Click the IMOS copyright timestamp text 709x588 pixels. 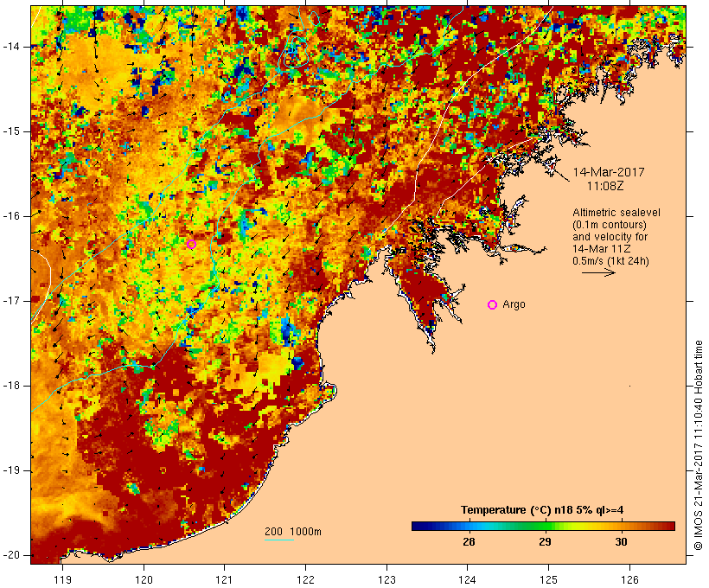coord(699,445)
